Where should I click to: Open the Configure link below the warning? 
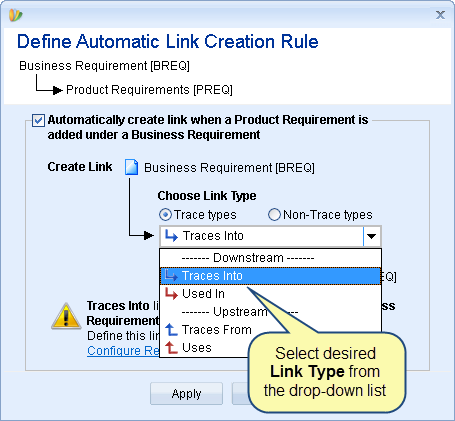click(123, 351)
